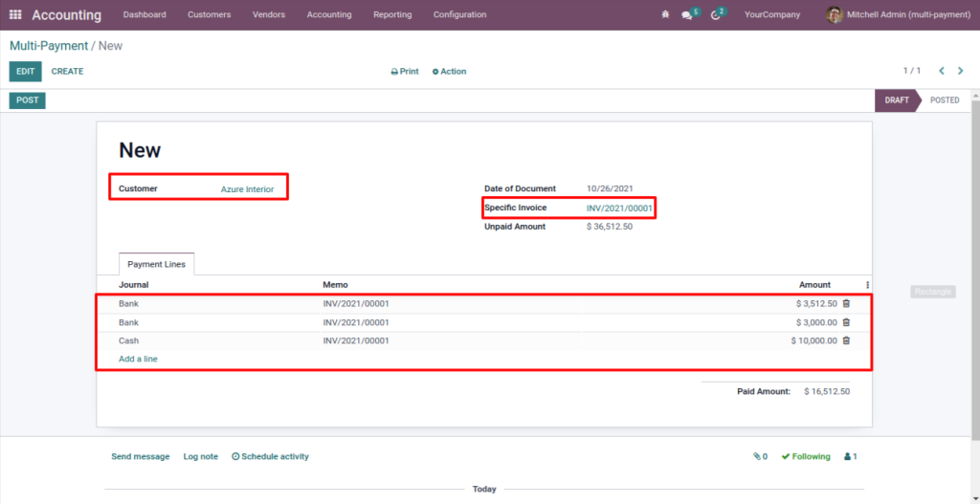Sort by Memo column header
The image size is (980, 504).
coord(335,285)
